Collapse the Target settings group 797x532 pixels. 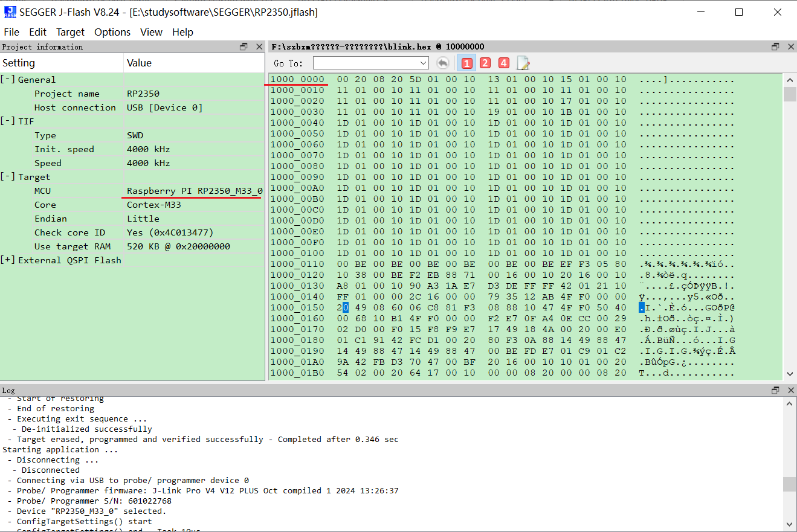8,177
